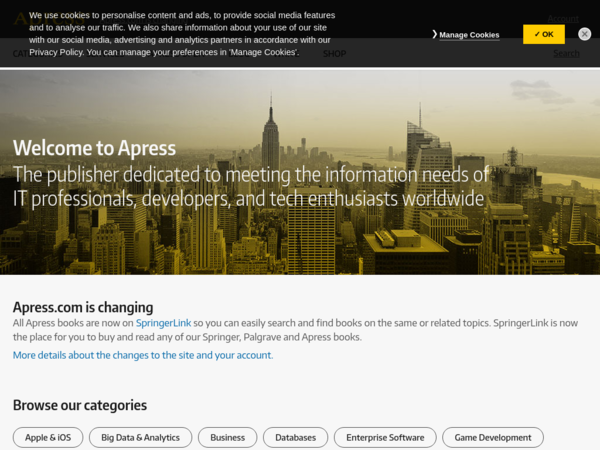The height and width of the screenshot is (450, 600).
Task: Click the Apress.com is changing heading
Action: pyautogui.click(x=83, y=307)
